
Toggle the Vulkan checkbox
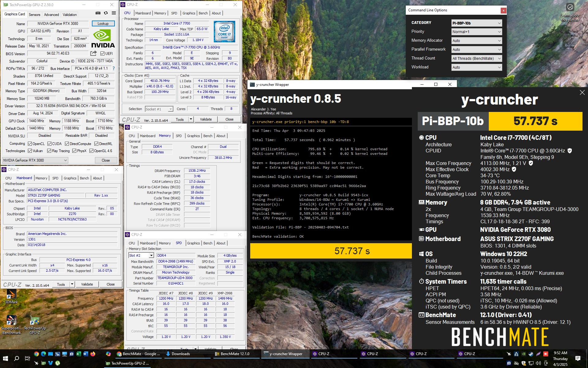tap(30, 151)
